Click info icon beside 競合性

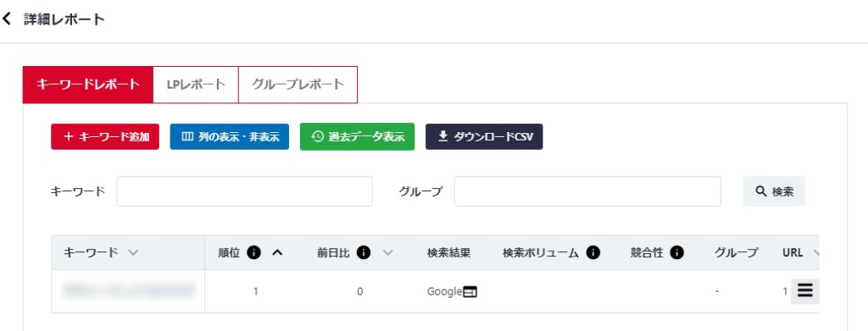(676, 252)
